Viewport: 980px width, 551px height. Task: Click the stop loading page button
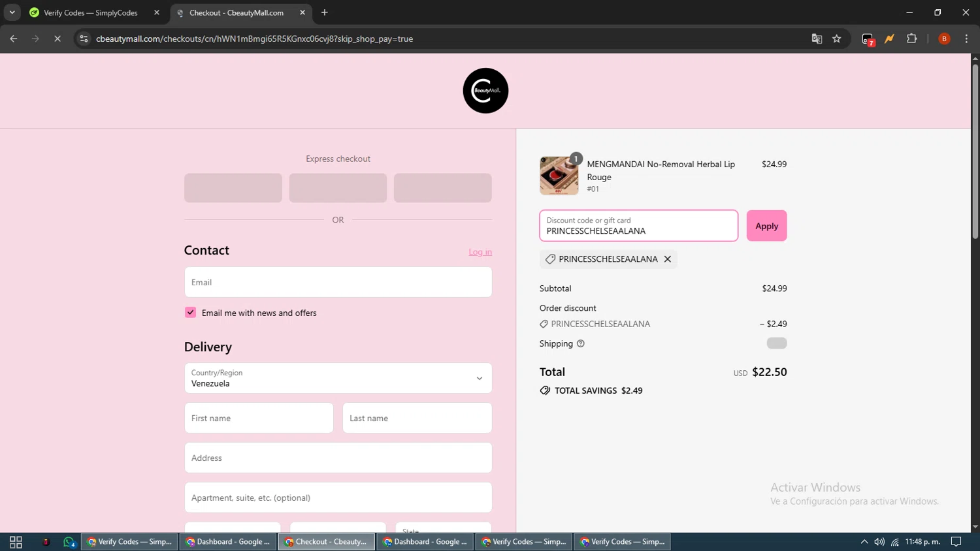click(x=57, y=39)
